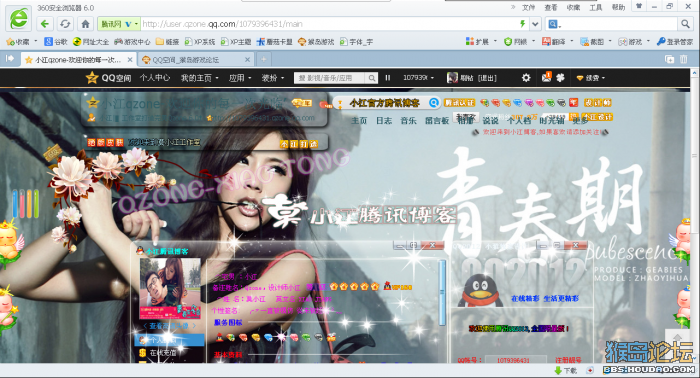The width and height of the screenshot is (700, 378).
Task: Toggle the music pause button in Qzone bar
Action: coord(388,78)
